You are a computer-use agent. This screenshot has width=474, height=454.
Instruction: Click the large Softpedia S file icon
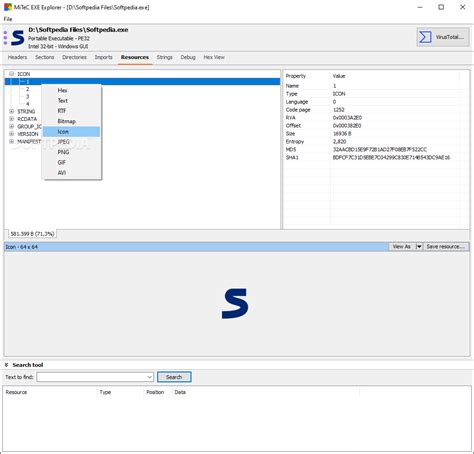click(18, 37)
